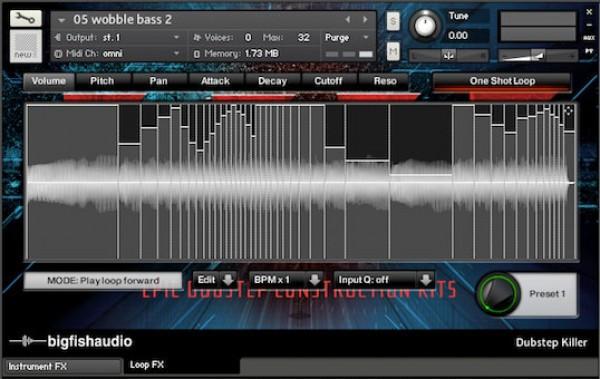Click the volume slider handle
600x379 pixels.
pos(539,56)
